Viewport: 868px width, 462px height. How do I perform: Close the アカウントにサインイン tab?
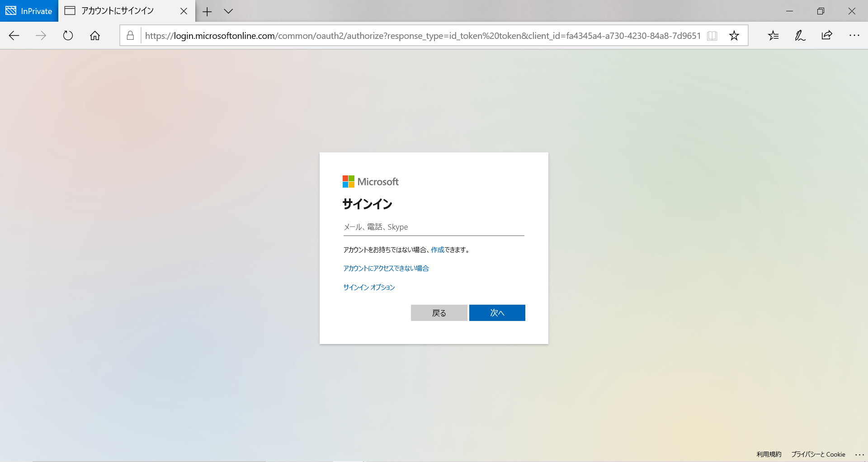[x=184, y=11]
